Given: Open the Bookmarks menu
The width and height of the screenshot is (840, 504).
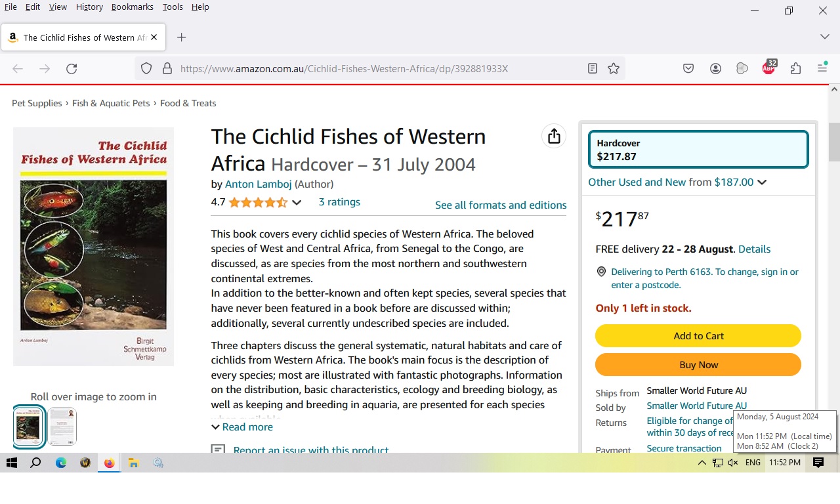Looking at the screenshot, I should point(132,7).
